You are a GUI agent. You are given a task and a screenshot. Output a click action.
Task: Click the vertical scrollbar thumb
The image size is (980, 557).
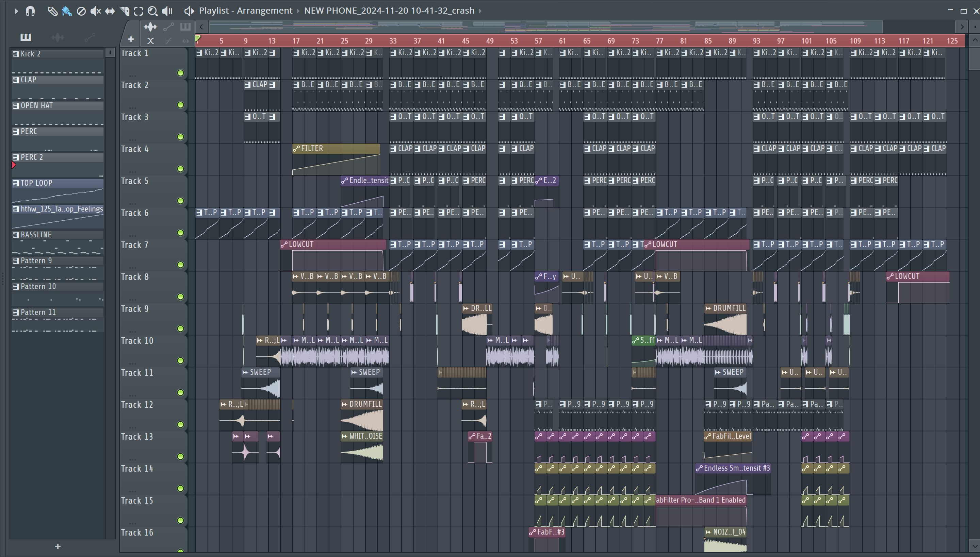(x=975, y=58)
